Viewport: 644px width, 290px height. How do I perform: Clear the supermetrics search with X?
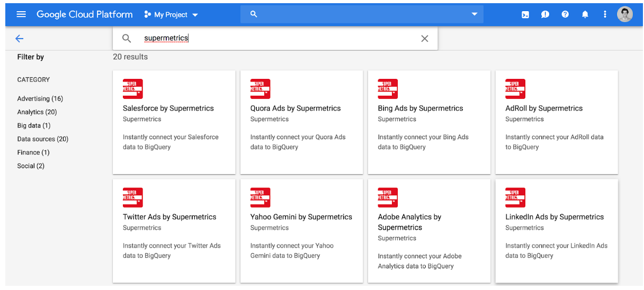coord(424,39)
